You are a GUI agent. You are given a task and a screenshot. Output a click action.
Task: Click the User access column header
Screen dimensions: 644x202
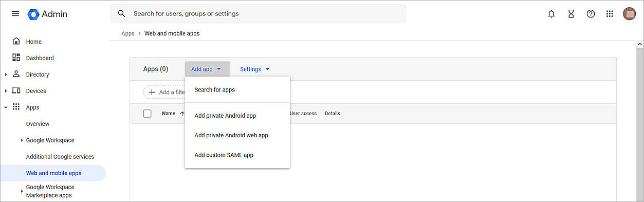[x=303, y=114]
